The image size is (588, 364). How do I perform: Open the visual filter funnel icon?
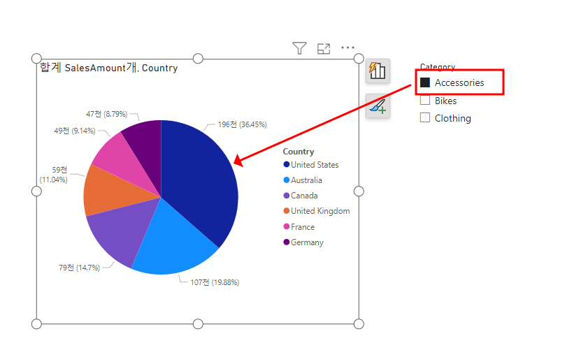[x=299, y=48]
